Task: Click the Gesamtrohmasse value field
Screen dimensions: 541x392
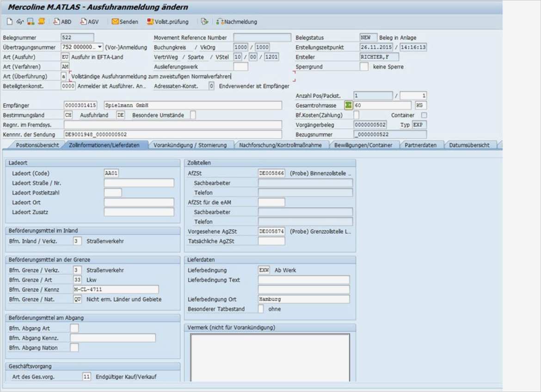Action: [383, 105]
